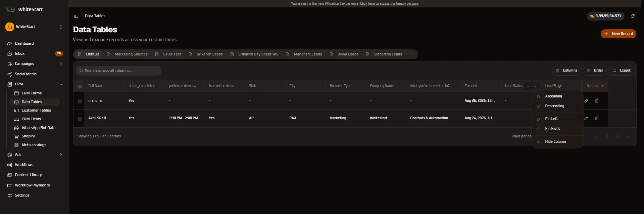Delete the Akhil SRKR record with trash icon

click(597, 118)
